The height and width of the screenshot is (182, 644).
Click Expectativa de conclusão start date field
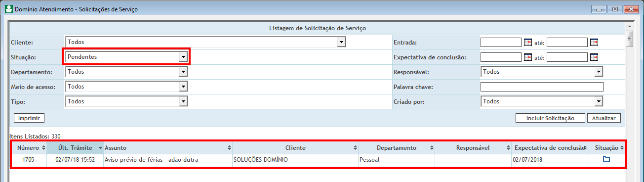tap(501, 57)
